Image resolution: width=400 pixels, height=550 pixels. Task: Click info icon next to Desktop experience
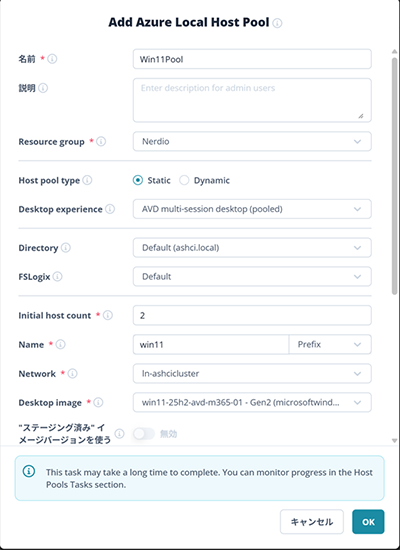(110, 209)
